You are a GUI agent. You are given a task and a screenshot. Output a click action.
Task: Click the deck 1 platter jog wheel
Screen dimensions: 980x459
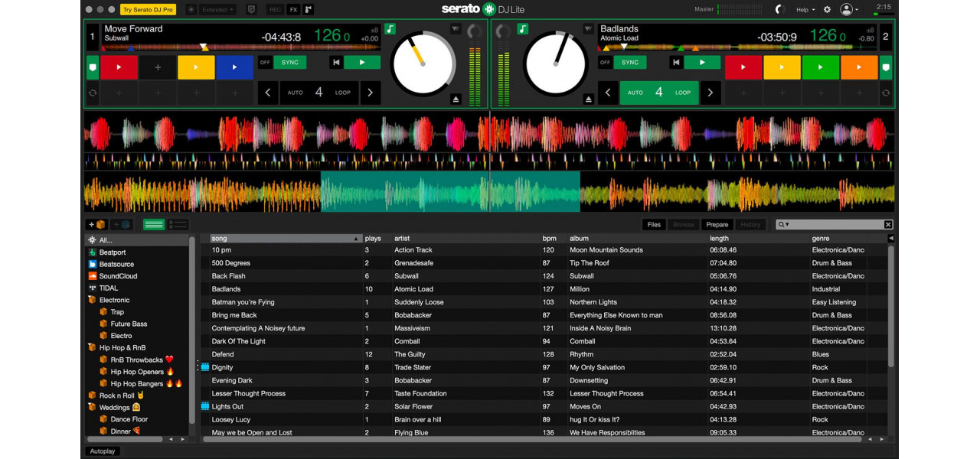(423, 64)
